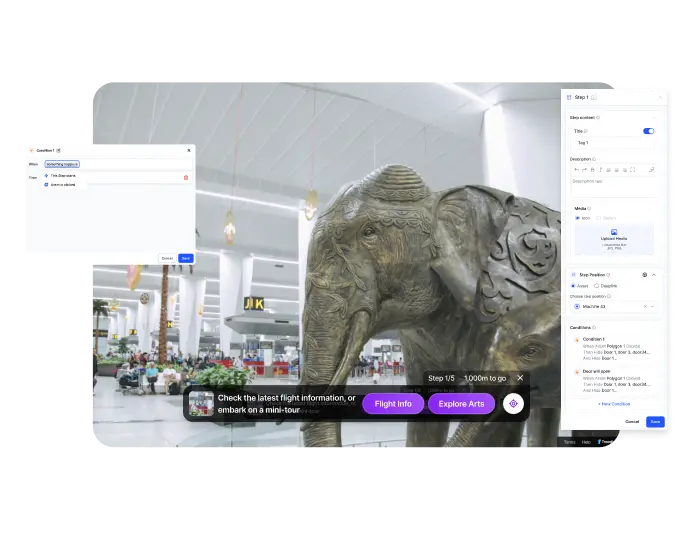Click the Flight Info button

pyautogui.click(x=393, y=404)
